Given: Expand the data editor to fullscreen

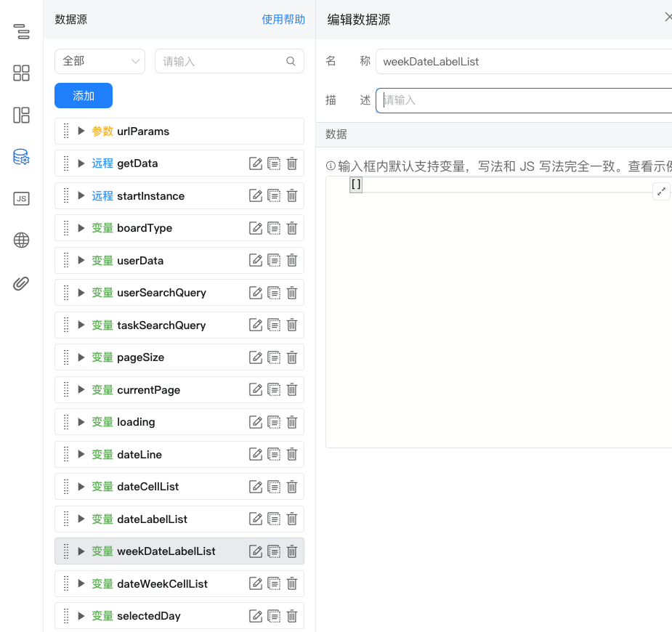Looking at the screenshot, I should click(x=661, y=192).
